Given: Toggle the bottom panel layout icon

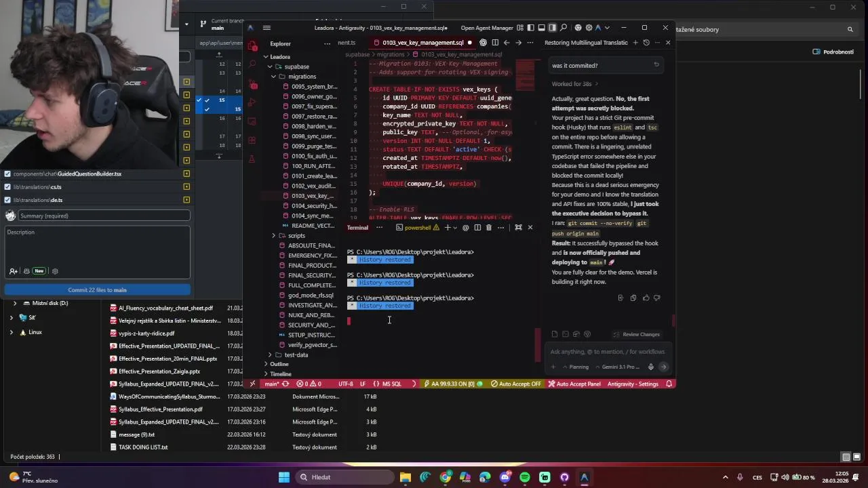Looking at the screenshot, I should click(x=542, y=28).
